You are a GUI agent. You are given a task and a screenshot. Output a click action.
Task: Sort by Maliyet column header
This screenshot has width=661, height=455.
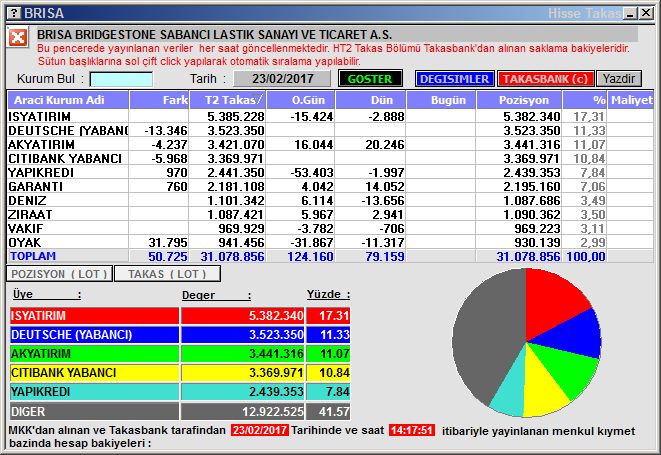click(631, 100)
